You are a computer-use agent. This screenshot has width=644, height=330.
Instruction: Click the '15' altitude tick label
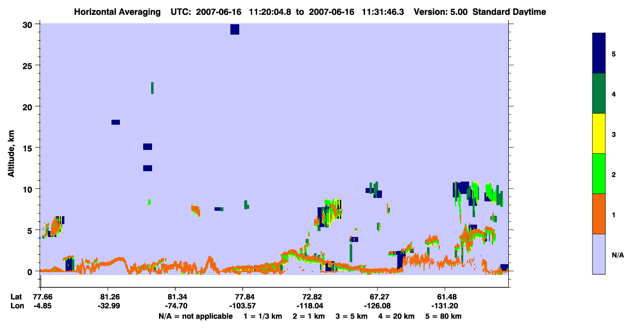28,148
